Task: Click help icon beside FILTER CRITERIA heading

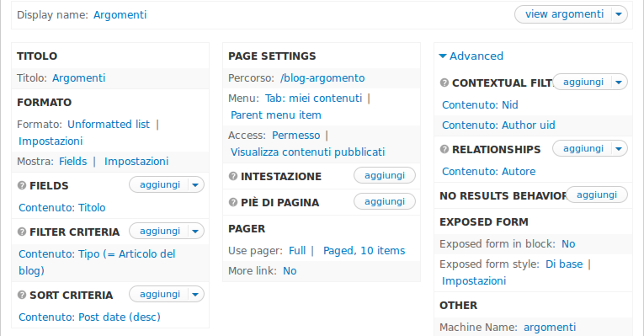Action: pyautogui.click(x=22, y=232)
